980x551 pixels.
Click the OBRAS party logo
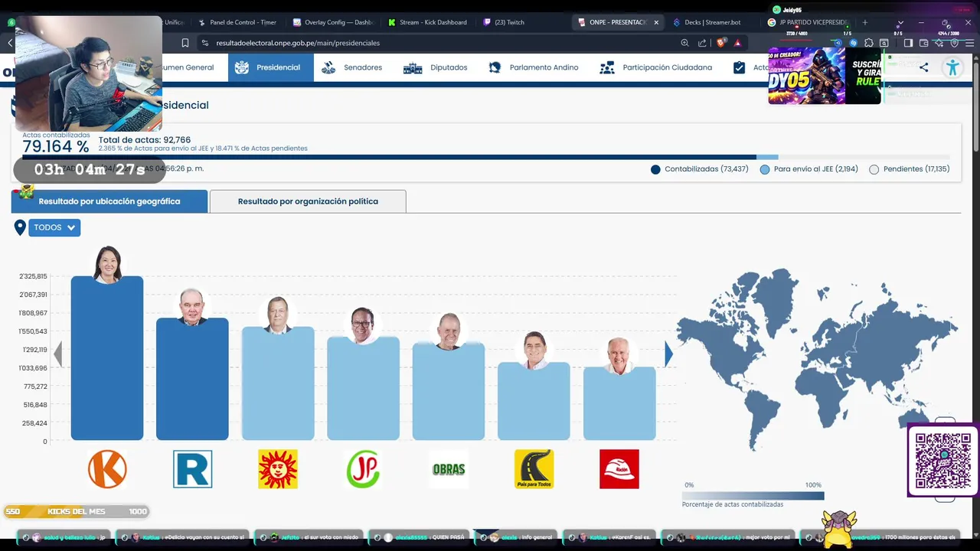pyautogui.click(x=449, y=469)
